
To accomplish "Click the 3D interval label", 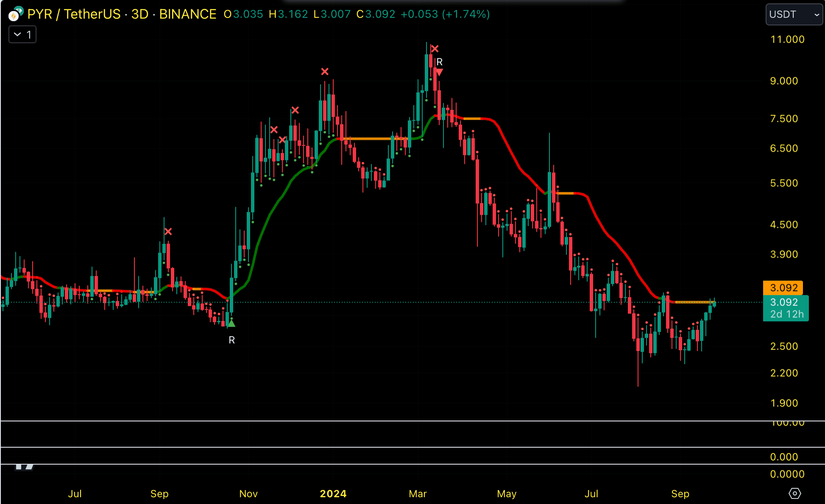I will click(x=140, y=14).
